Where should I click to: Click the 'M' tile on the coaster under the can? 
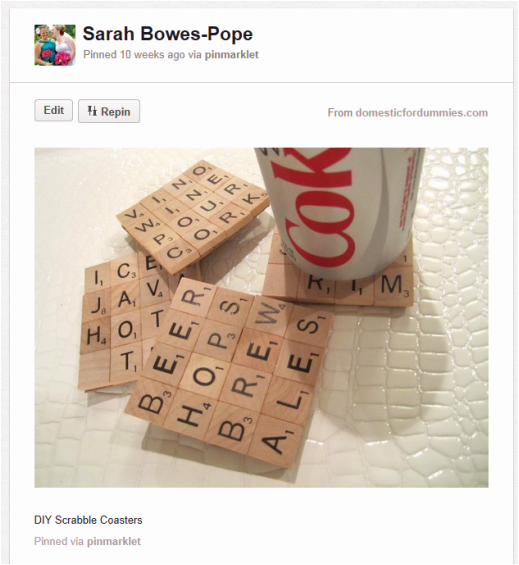[x=394, y=287]
